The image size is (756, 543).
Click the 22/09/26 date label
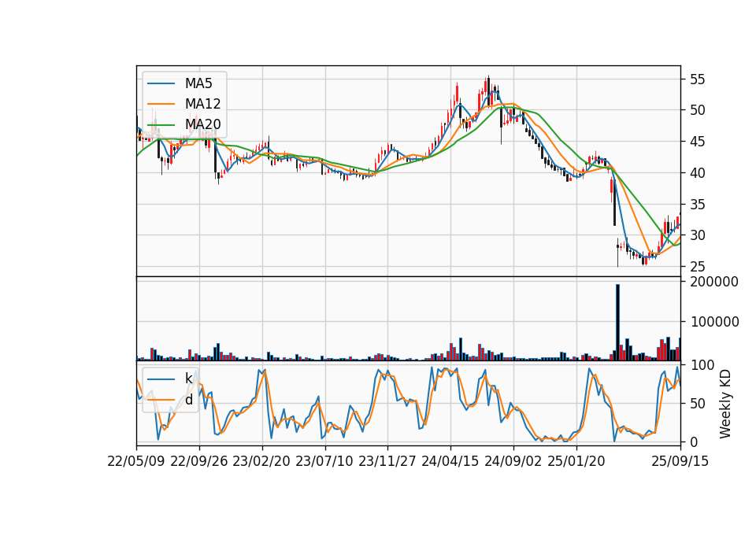tap(199, 461)
